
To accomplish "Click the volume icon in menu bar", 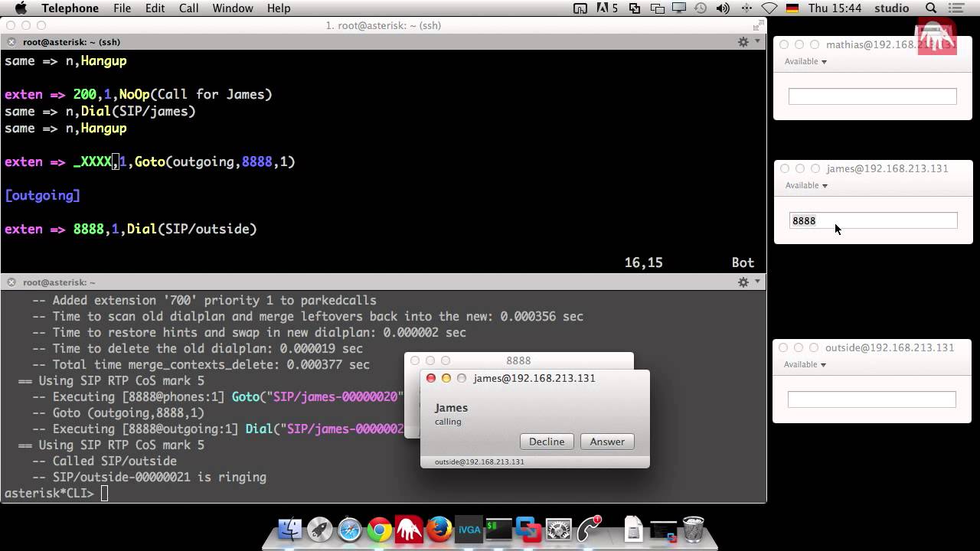I will pyautogui.click(x=724, y=8).
